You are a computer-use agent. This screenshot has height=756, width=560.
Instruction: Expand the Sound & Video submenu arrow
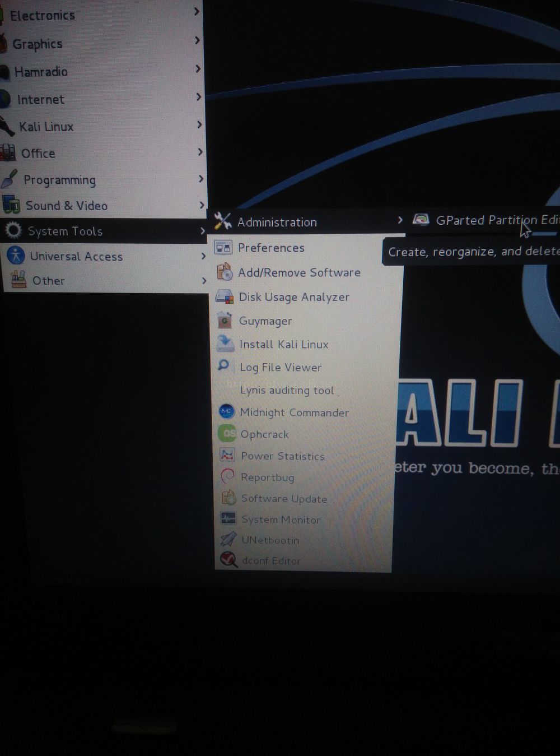(x=202, y=205)
